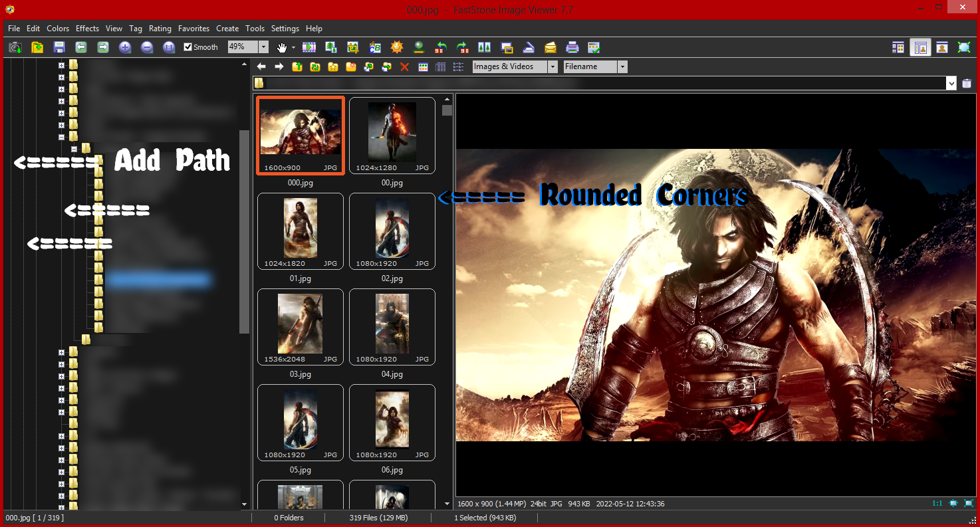Screen dimensions: 980x527
Task: Open the Images & Videos filter dropdown
Action: point(552,66)
